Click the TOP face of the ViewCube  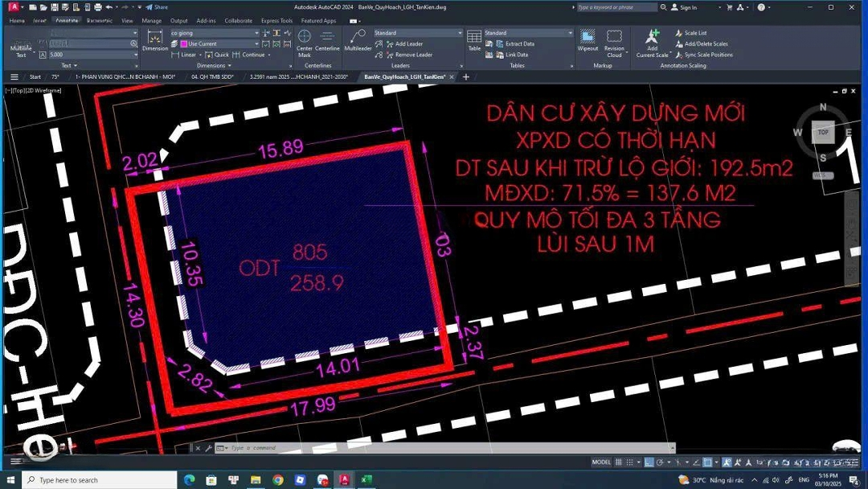[x=823, y=132]
